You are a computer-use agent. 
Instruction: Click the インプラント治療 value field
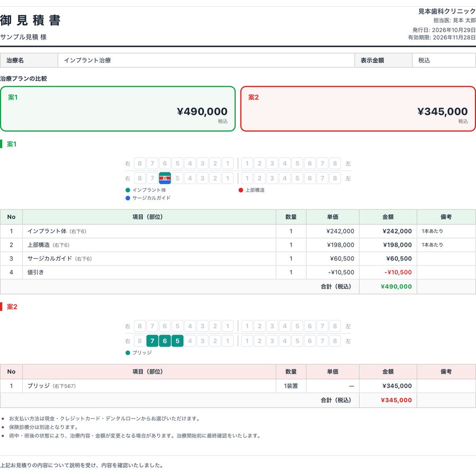tap(206, 60)
